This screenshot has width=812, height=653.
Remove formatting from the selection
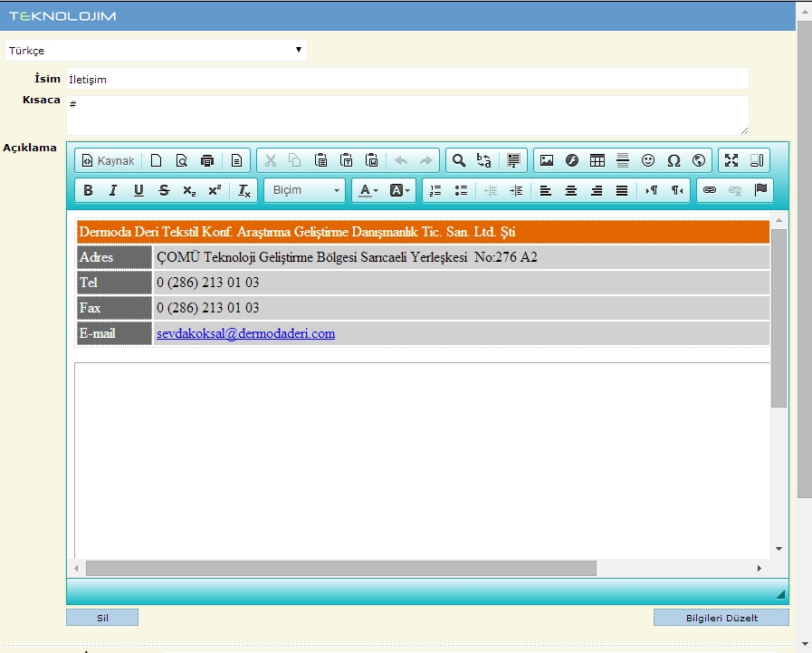(x=244, y=190)
